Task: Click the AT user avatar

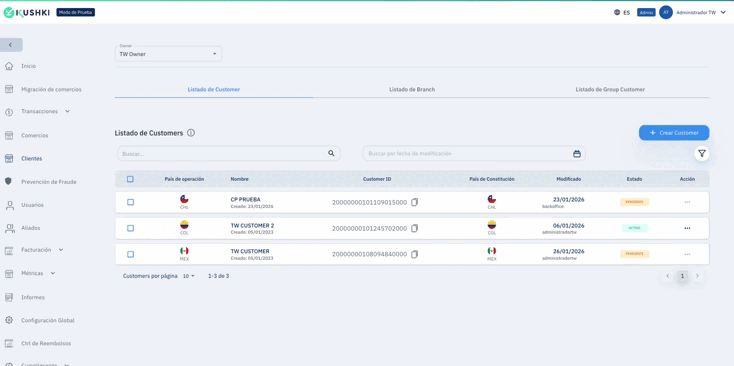Action: [666, 12]
